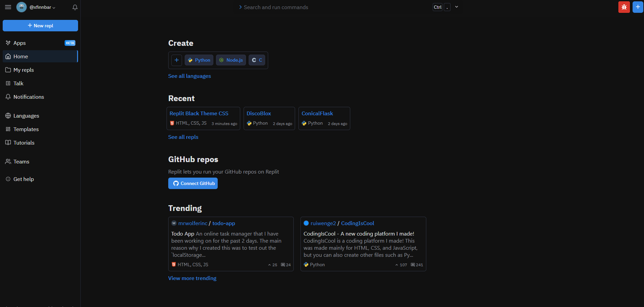The width and height of the screenshot is (644, 307).
Task: Click the Ctrl key shortcut badge
Action: coord(437,7)
